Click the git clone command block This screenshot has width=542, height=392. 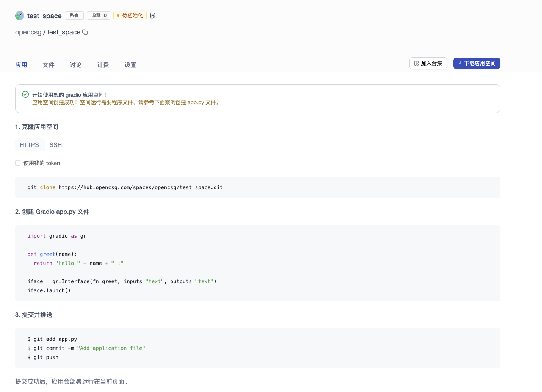coord(257,187)
